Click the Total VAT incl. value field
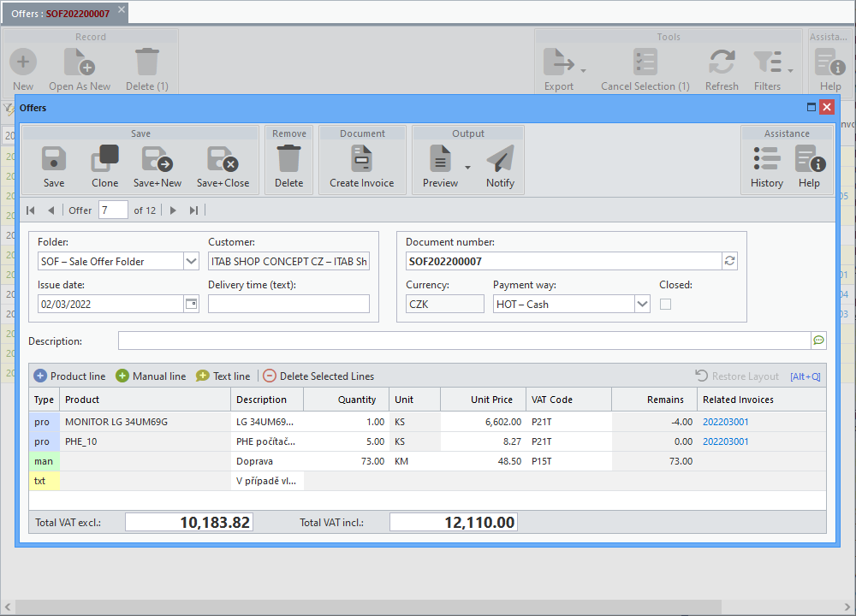Viewport: 856px width, 616px height. point(454,522)
